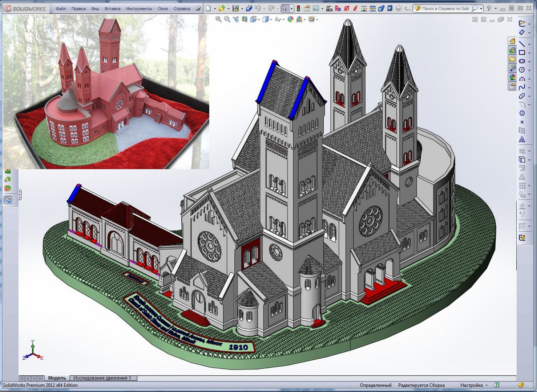This screenshot has height=392, width=537.
Task: Click the red Rb DimXpert icon
Action: pos(338,8)
